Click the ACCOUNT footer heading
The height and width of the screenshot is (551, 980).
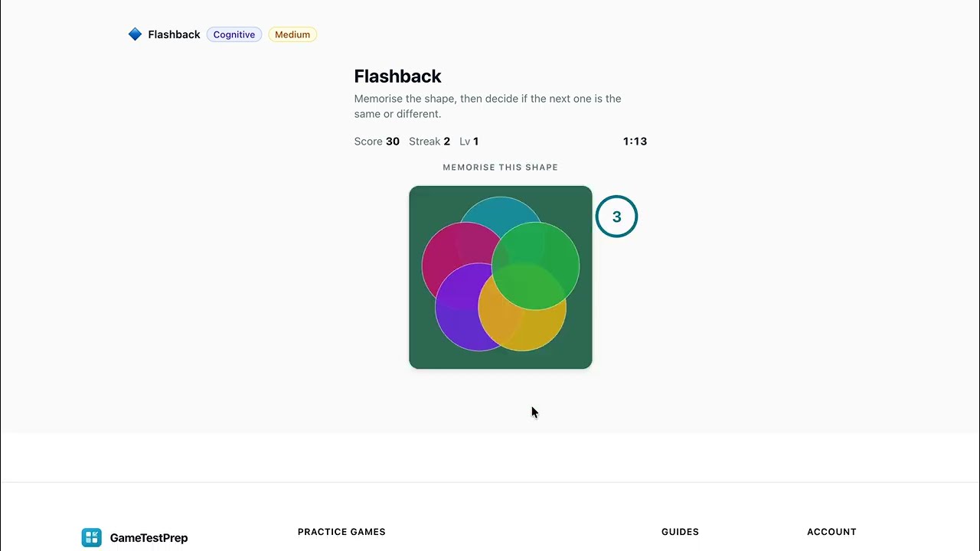coord(831,532)
